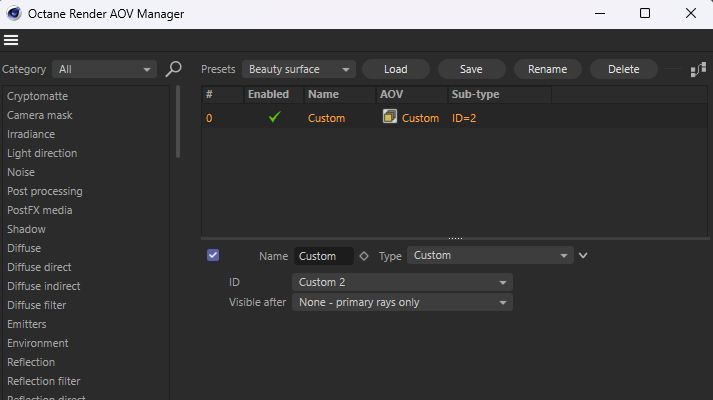Screen dimensions: 713x400
Task: Click the Delete preset button
Action: (x=623, y=70)
